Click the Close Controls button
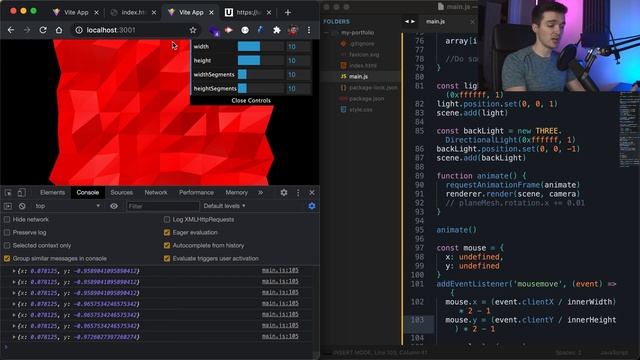This screenshot has height=360, width=640. [251, 100]
